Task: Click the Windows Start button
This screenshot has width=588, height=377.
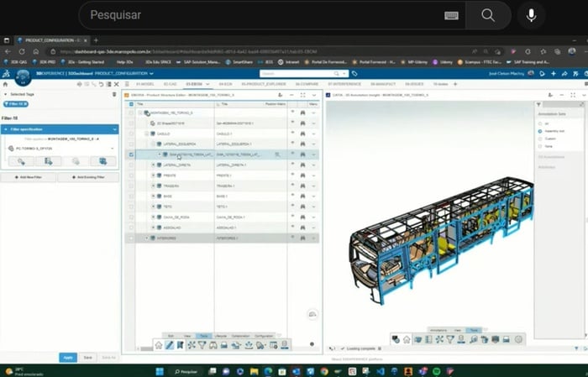Action: click(160, 371)
